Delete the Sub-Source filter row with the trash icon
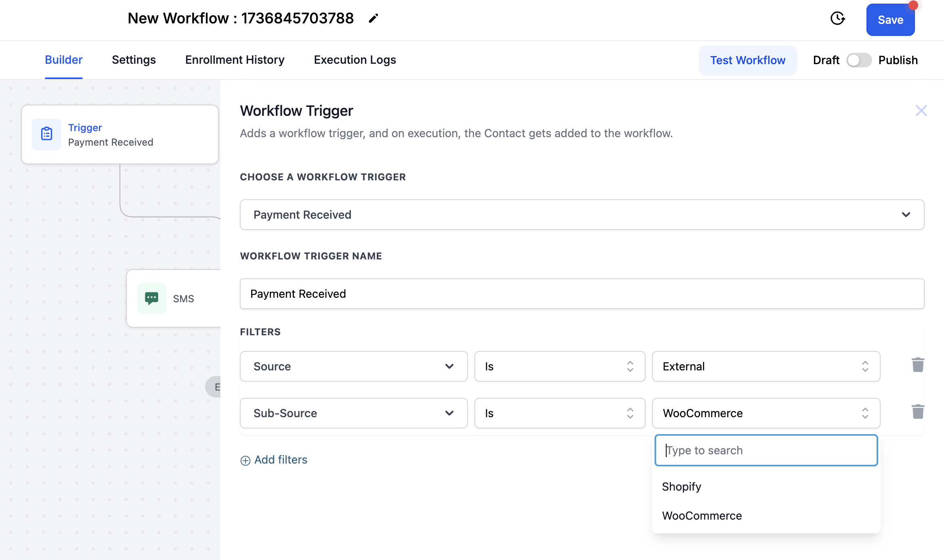Screen dimensions: 944x560 (x=918, y=412)
